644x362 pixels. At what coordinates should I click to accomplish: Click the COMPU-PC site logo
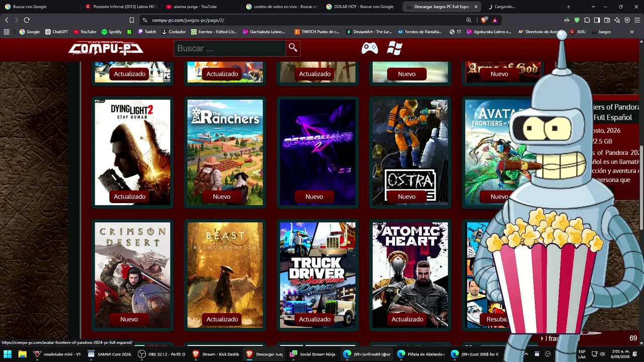click(106, 48)
